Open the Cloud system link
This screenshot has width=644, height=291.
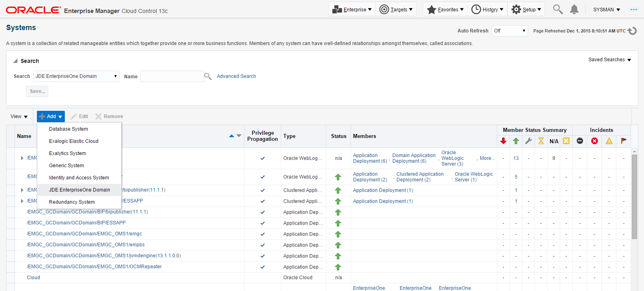(33, 278)
